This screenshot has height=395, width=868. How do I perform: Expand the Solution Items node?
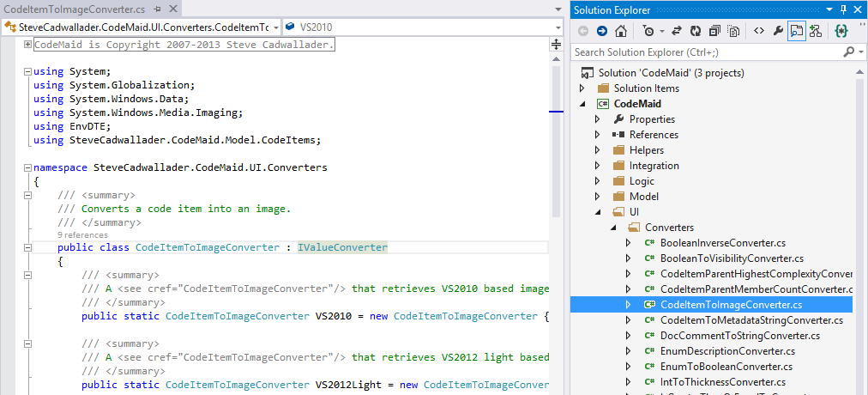point(582,88)
